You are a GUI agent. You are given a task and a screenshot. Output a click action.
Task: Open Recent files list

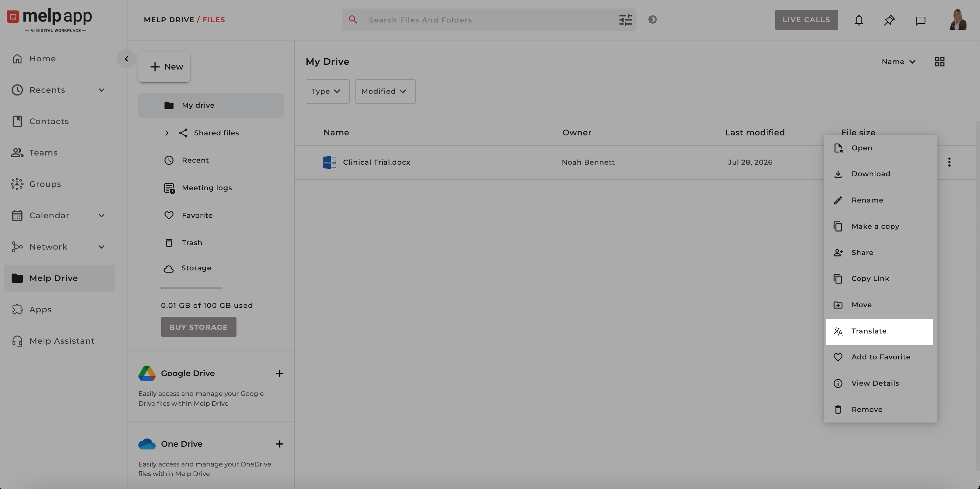pos(195,160)
